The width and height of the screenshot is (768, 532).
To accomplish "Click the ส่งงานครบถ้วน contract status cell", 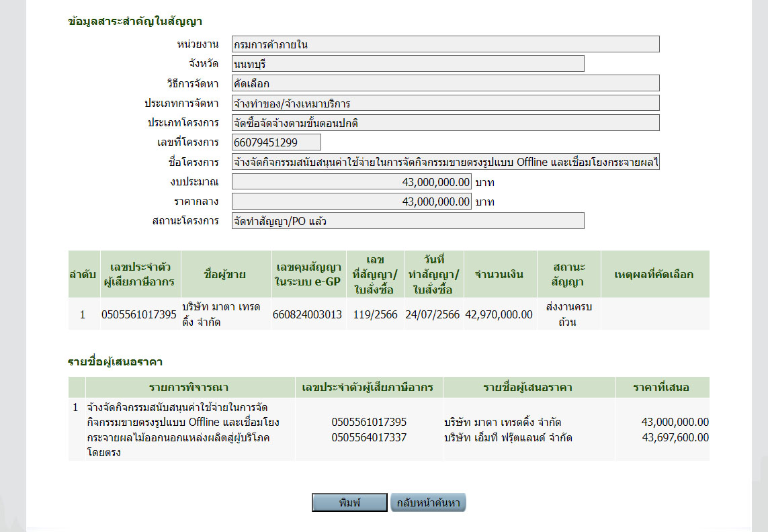I will [568, 314].
